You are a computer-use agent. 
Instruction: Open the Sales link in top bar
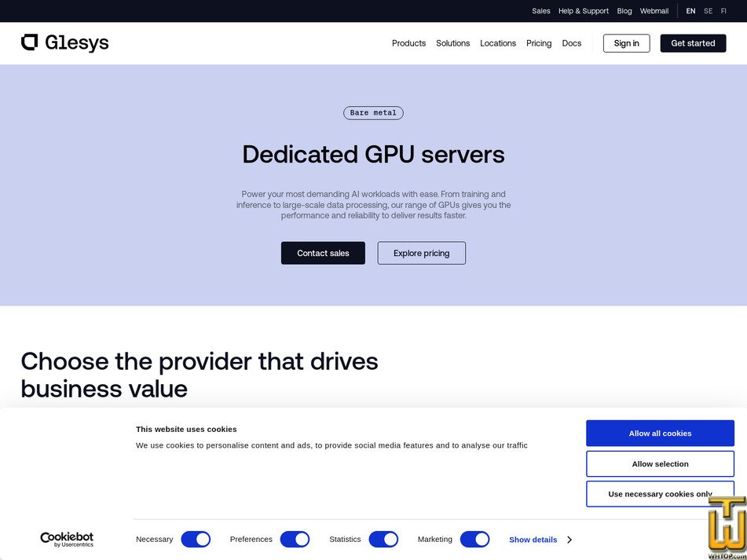[541, 11]
